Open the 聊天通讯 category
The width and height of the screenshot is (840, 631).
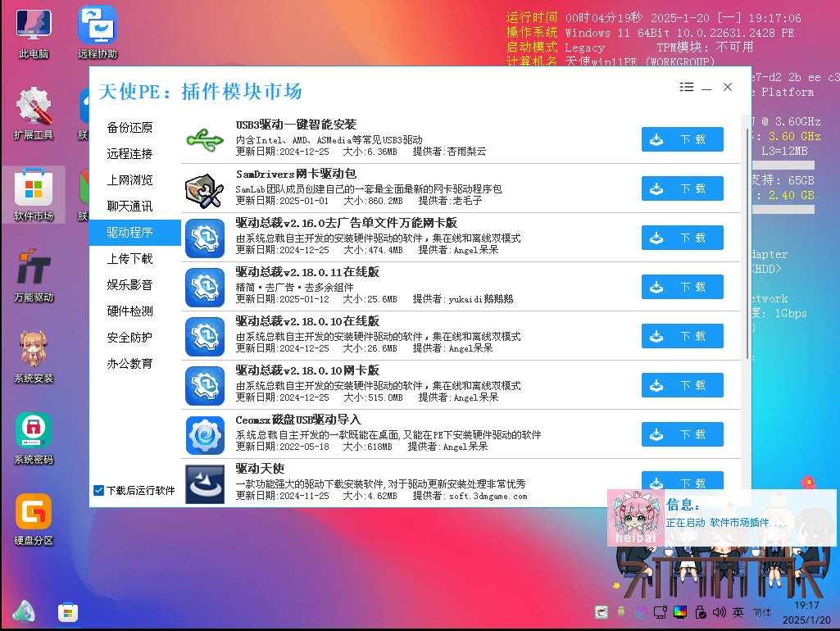129,207
